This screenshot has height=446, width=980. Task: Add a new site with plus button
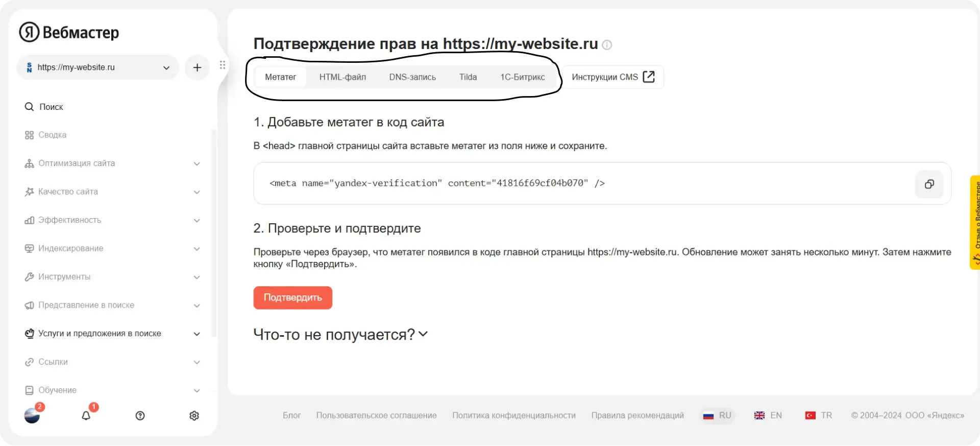[197, 67]
